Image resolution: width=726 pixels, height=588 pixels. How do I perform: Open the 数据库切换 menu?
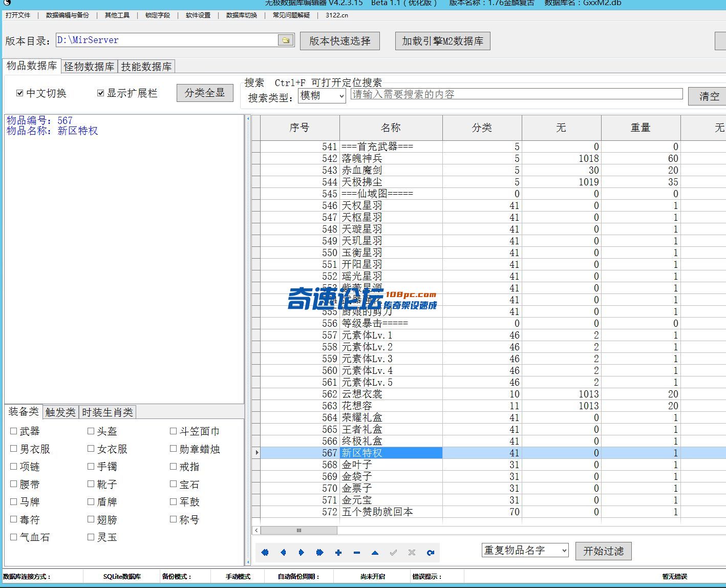pos(242,15)
